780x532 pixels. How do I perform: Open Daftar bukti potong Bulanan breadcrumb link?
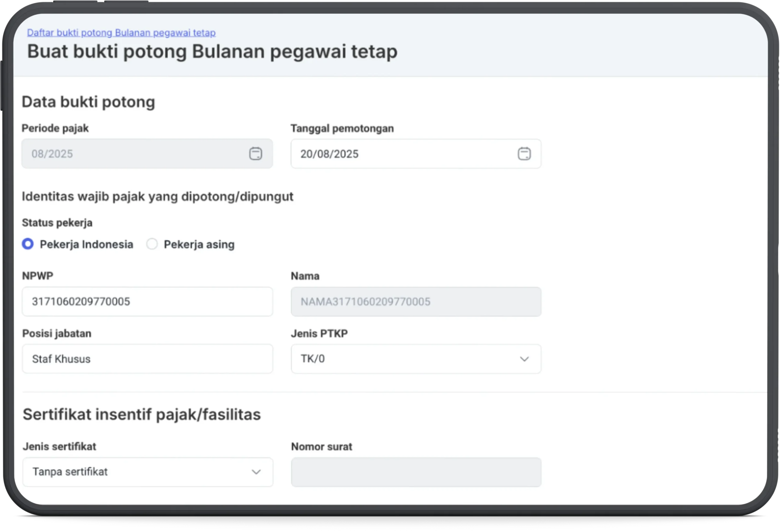tap(121, 33)
